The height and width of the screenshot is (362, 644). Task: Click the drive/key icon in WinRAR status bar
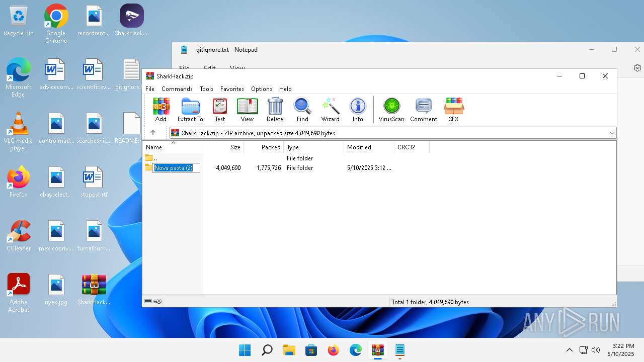[x=153, y=302]
